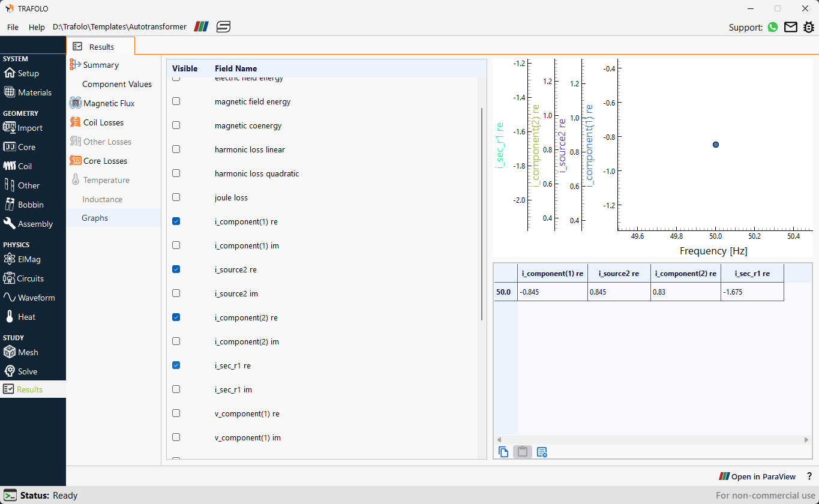Screen dimensions: 819x504
Task: Check harmonic loss linear field
Action: 176,149
